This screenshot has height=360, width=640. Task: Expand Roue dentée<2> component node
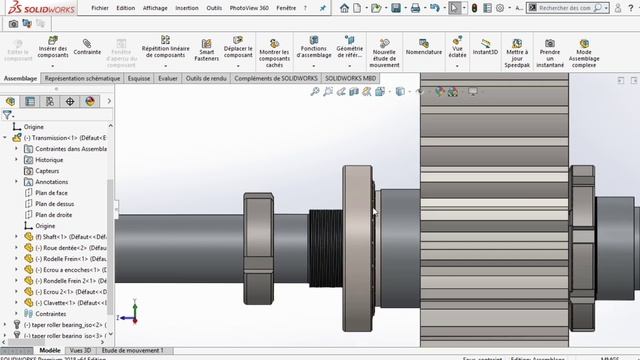click(x=16, y=248)
